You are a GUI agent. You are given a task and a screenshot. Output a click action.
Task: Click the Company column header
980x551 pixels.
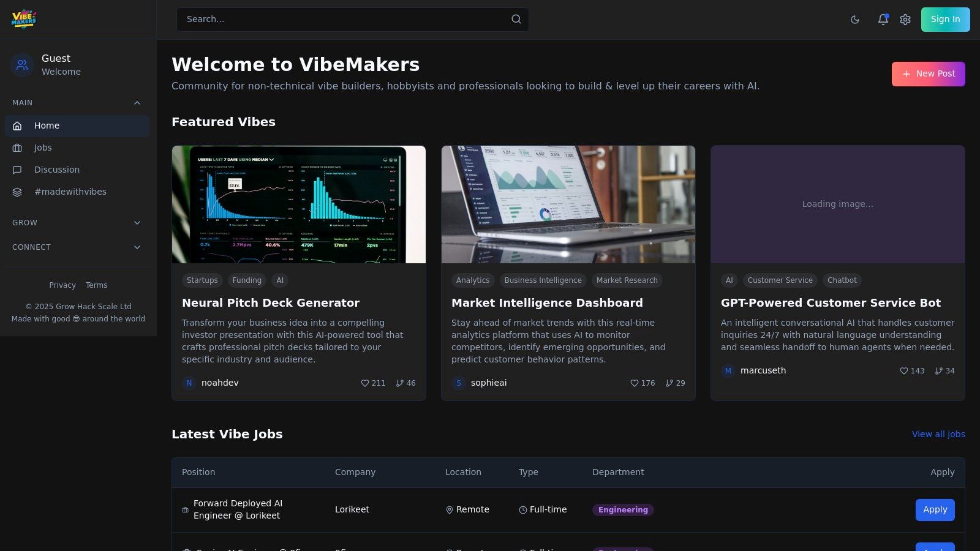click(x=355, y=473)
